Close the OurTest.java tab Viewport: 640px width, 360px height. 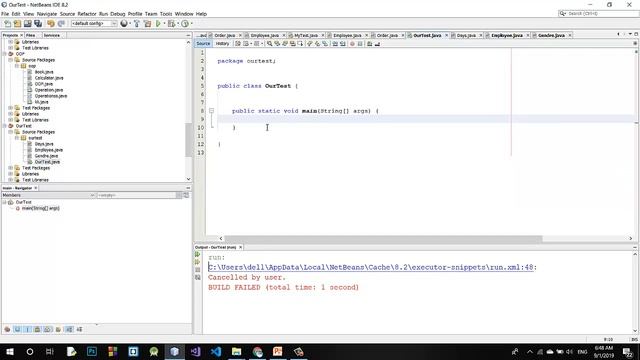pos(446,36)
